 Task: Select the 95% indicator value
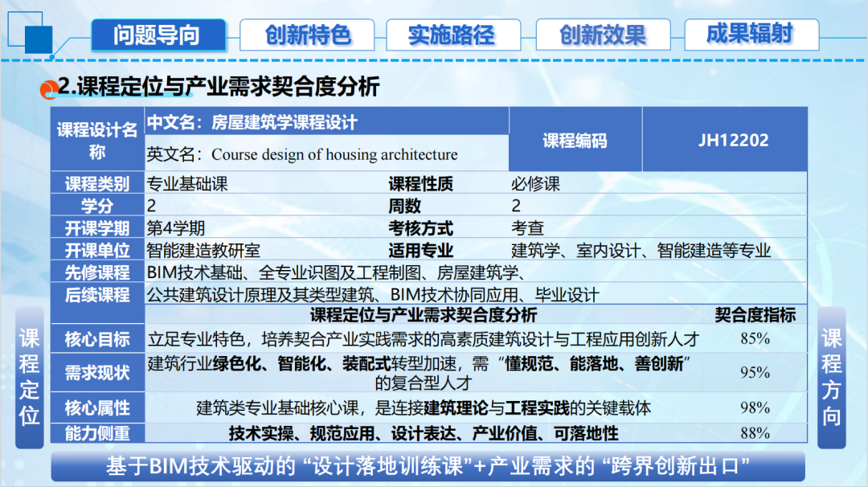(755, 372)
